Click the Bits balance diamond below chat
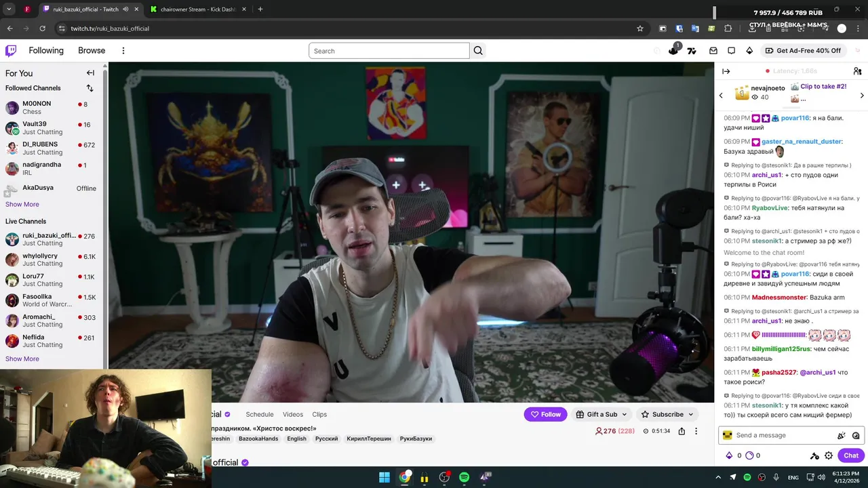 (729, 455)
